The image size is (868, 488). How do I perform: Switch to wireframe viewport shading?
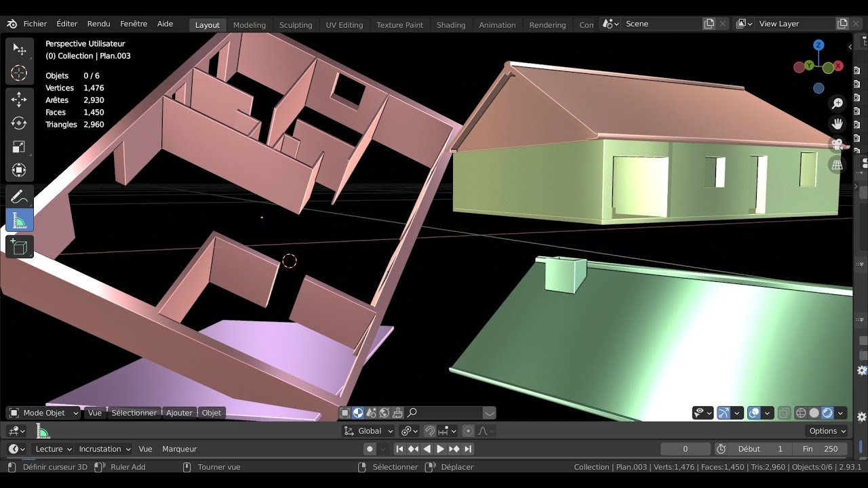(801, 413)
